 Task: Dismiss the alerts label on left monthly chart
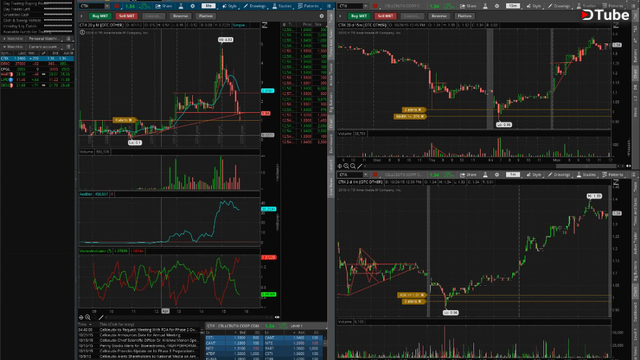131,120
